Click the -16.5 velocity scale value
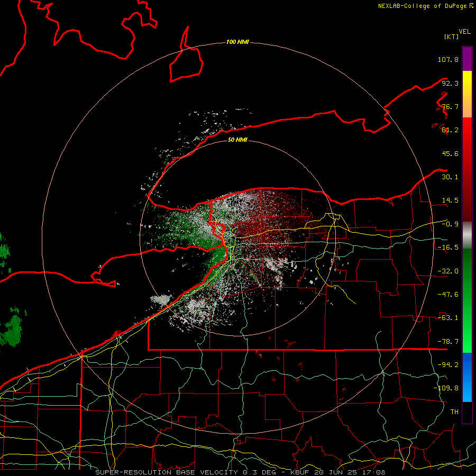The height and width of the screenshot is (476, 476). pos(448,248)
